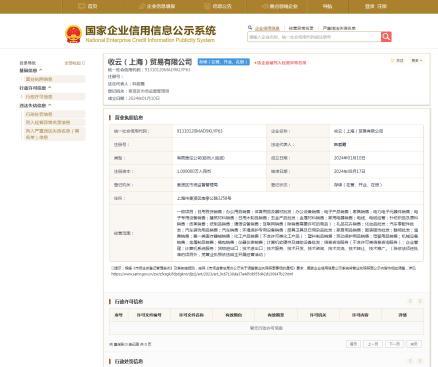Collapse the violations and dishonesty sidebar section
Viewport: 438px width, 367px height.
coord(35,105)
